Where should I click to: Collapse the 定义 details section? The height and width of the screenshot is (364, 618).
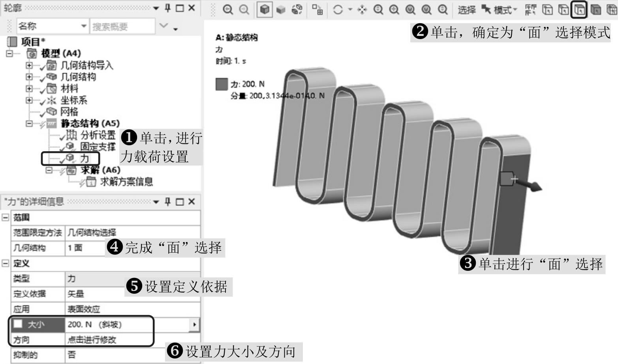point(5,263)
